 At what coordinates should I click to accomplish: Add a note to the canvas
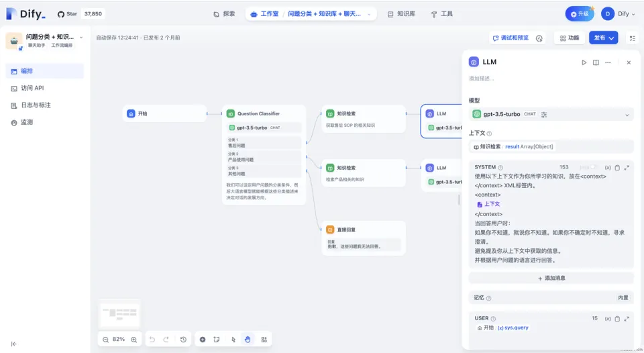point(217,340)
